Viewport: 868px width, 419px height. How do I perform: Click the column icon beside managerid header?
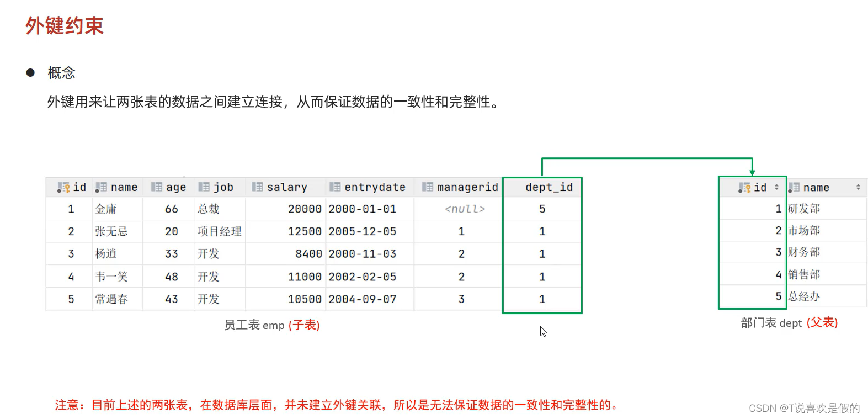(x=428, y=187)
